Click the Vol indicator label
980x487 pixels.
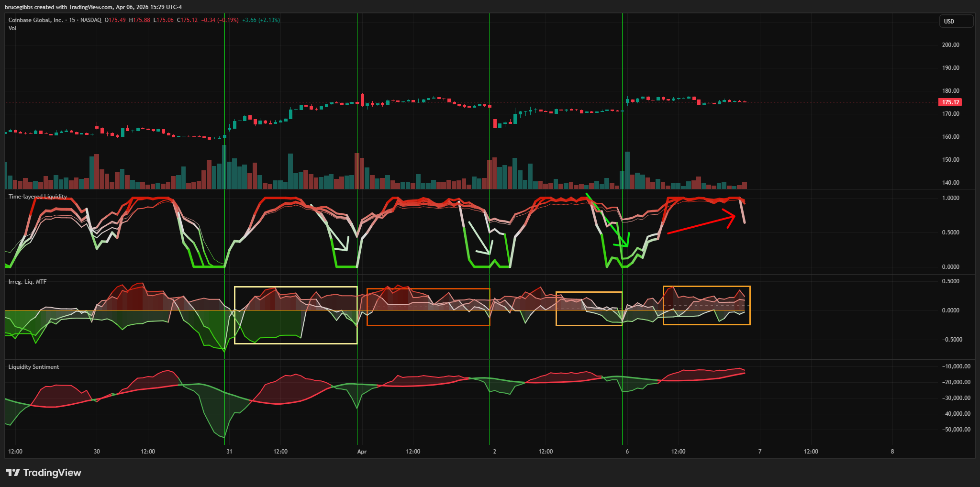click(12, 28)
